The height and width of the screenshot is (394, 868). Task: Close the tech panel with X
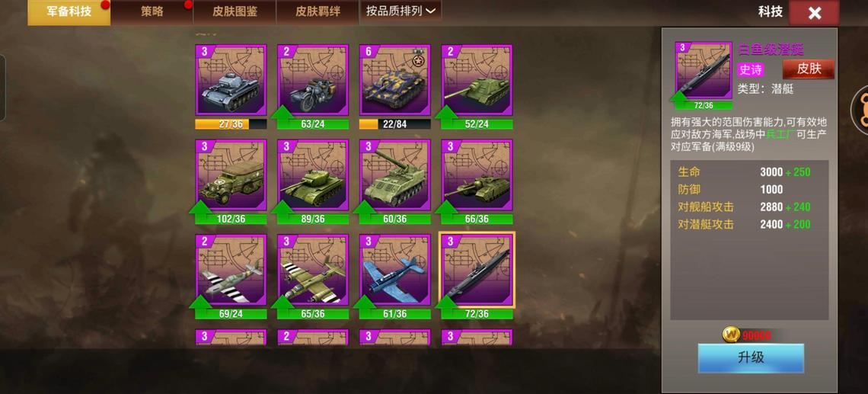(x=814, y=13)
